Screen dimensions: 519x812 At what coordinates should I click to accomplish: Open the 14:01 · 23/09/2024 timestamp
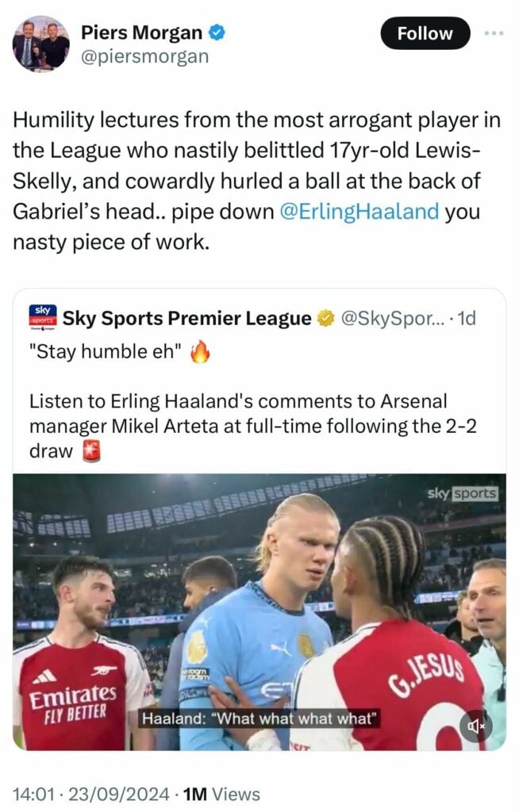pos(93,794)
